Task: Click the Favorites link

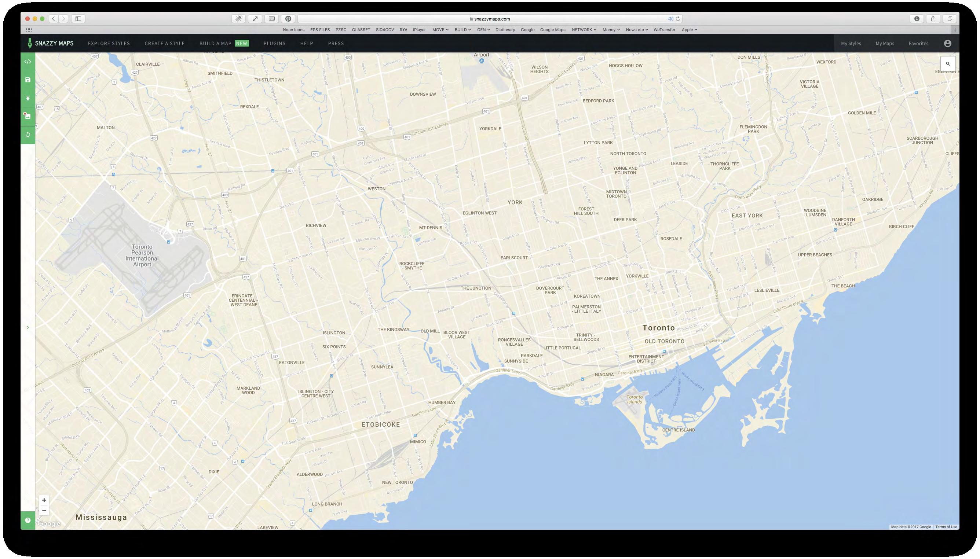Action: (x=918, y=43)
